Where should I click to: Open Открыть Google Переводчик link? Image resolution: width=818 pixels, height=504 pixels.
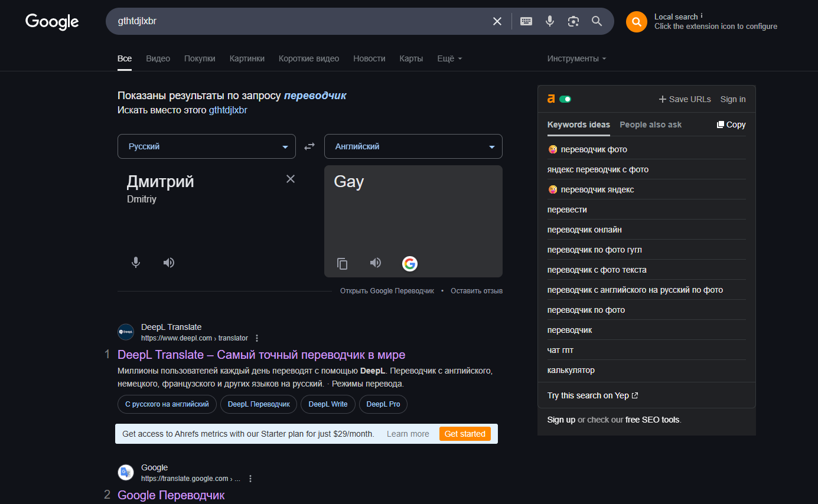coord(387,291)
